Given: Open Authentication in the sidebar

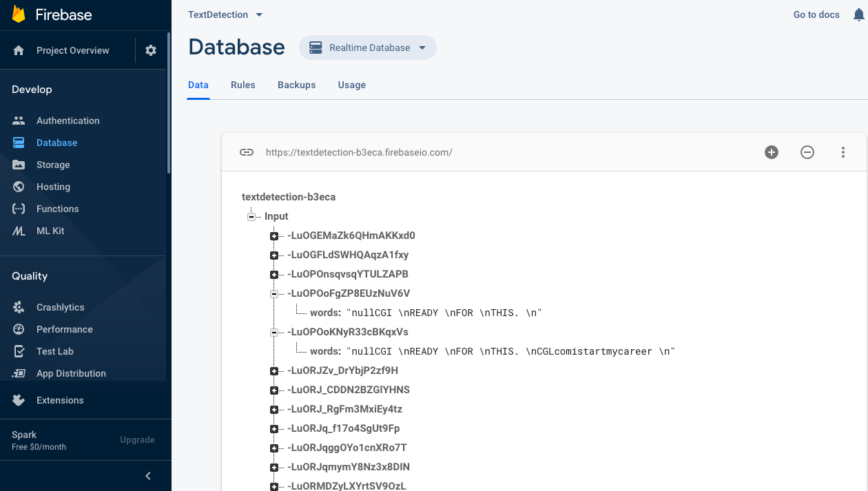Looking at the screenshot, I should click(68, 121).
